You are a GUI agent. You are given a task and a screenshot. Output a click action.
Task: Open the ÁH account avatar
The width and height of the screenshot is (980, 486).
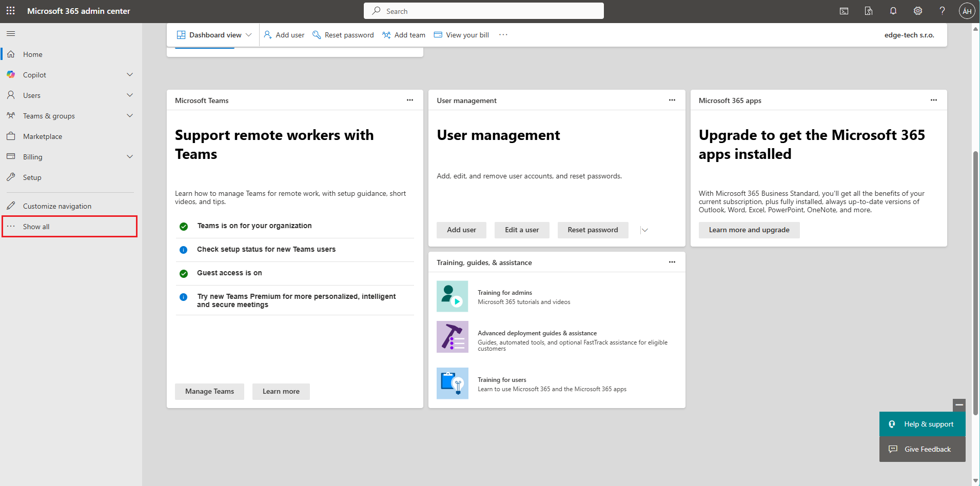tap(967, 10)
